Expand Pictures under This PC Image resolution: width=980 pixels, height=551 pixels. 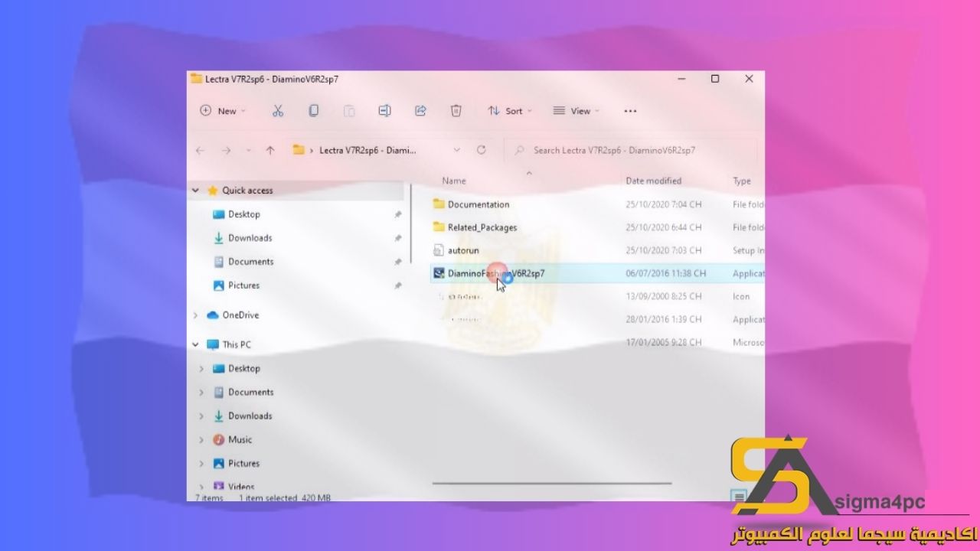[x=202, y=464]
